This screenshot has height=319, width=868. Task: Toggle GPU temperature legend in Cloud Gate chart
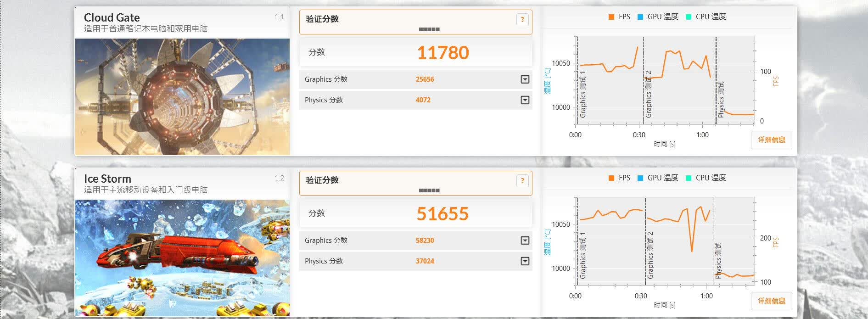[658, 17]
